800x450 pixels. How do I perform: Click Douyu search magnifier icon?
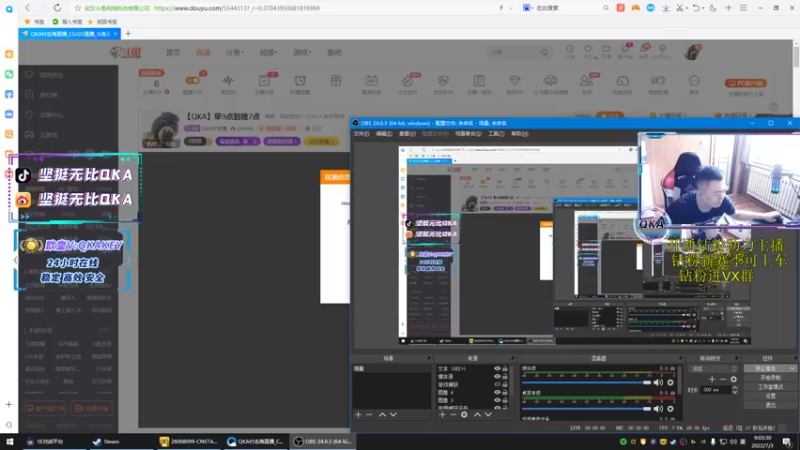[544, 52]
